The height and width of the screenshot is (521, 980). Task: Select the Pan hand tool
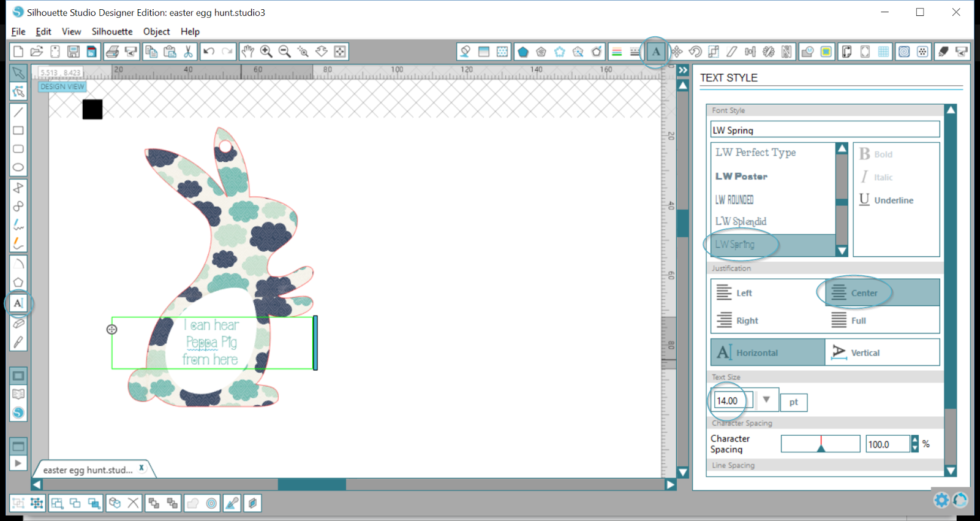tap(247, 51)
